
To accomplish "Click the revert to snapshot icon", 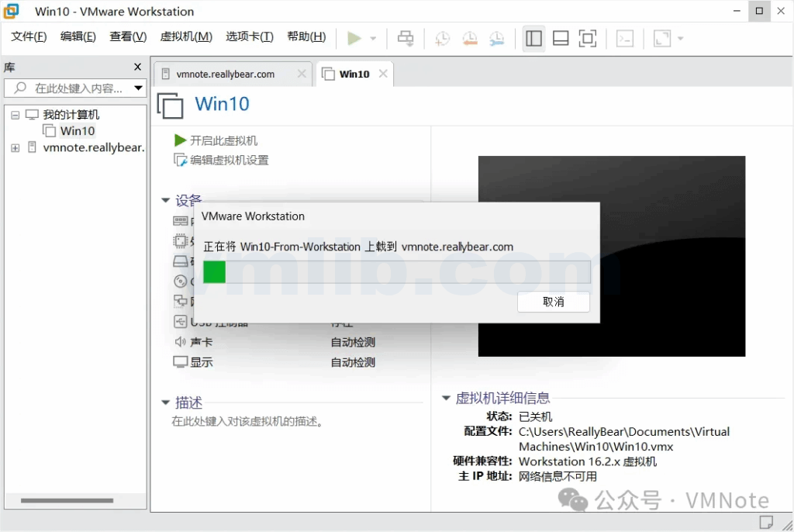I will coord(469,38).
